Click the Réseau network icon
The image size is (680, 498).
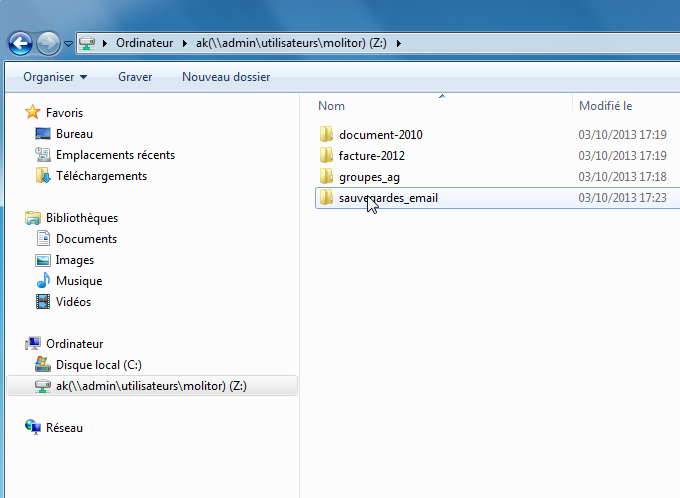pos(33,427)
